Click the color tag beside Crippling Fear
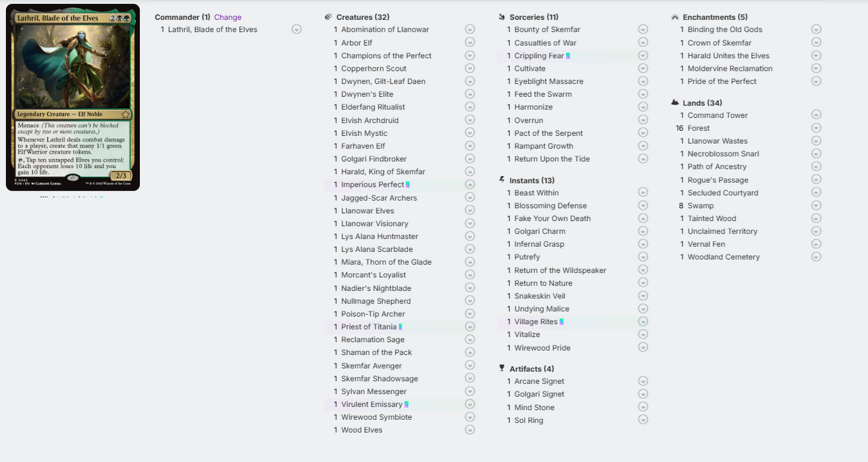The width and height of the screenshot is (868, 462). pos(568,56)
